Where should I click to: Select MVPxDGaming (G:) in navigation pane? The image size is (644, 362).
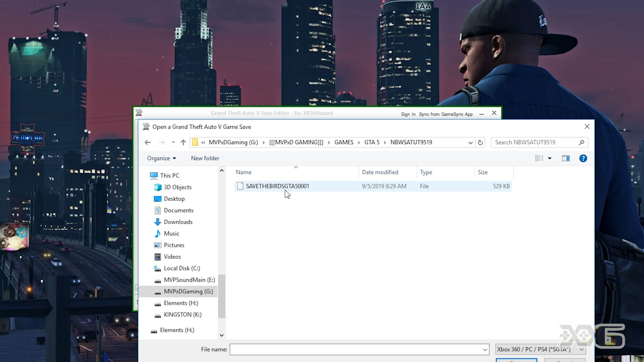pyautogui.click(x=188, y=291)
